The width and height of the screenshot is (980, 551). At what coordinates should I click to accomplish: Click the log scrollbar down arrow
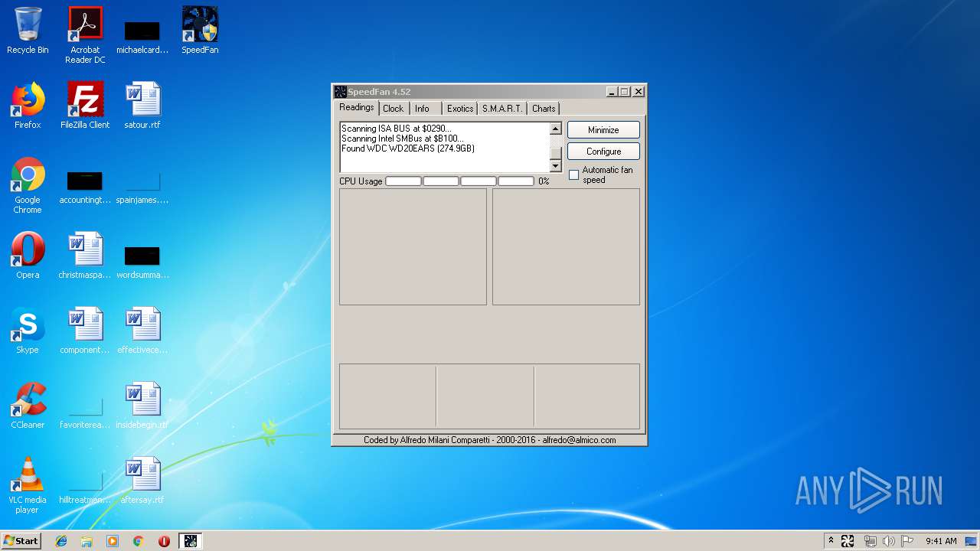pos(556,166)
